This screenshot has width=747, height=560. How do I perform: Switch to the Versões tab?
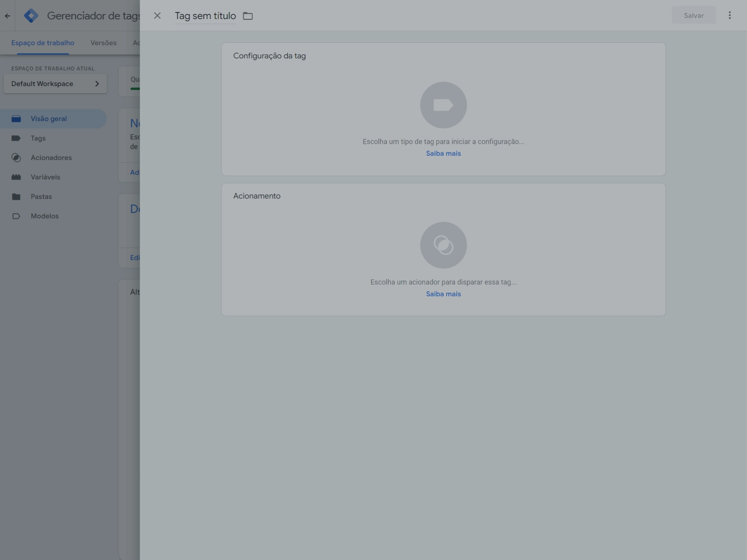tap(103, 43)
